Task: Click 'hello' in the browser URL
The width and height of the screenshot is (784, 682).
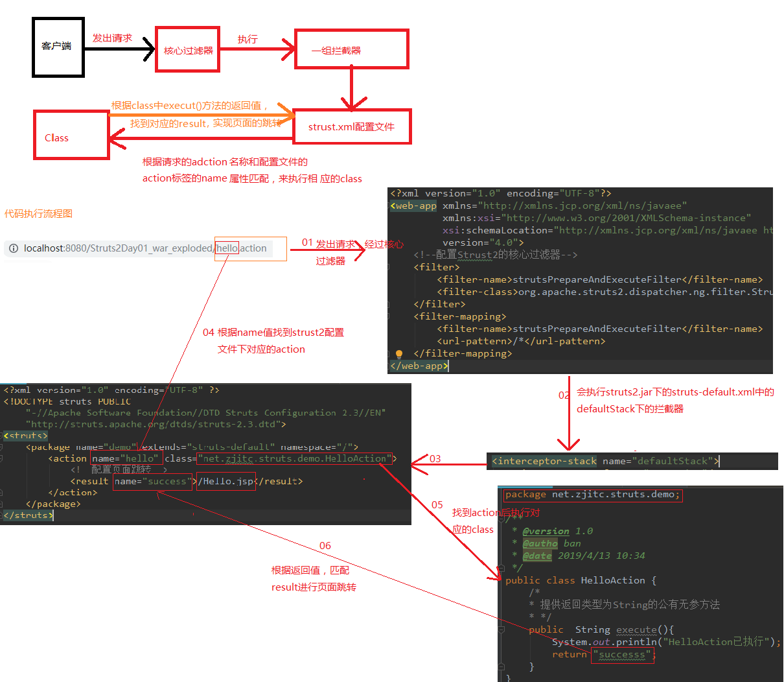Action: [227, 248]
